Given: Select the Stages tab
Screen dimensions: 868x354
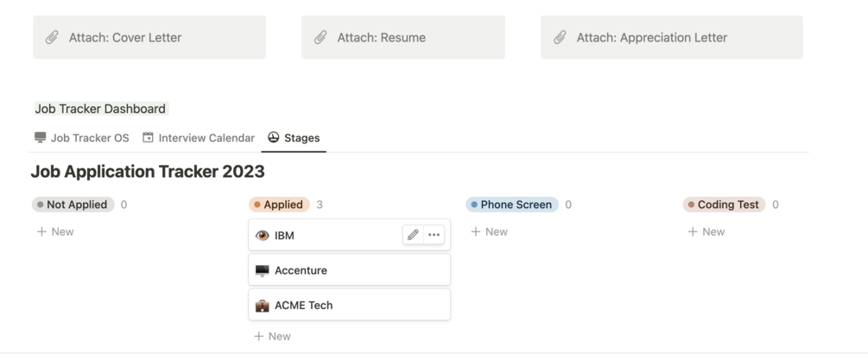Looking at the screenshot, I should point(294,138).
